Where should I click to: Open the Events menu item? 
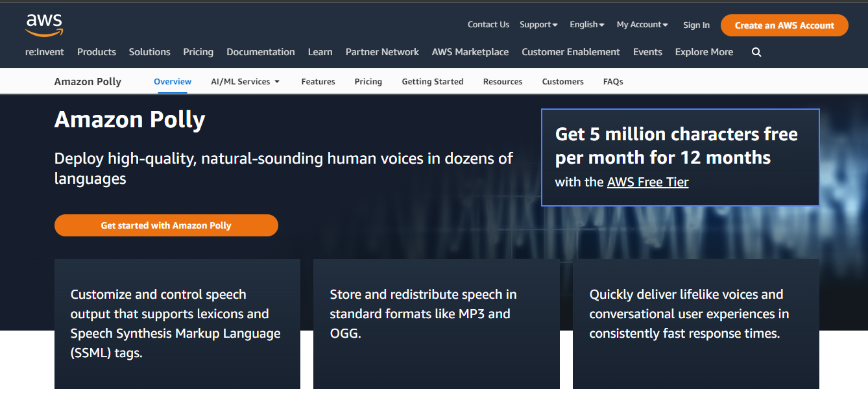[x=647, y=52]
